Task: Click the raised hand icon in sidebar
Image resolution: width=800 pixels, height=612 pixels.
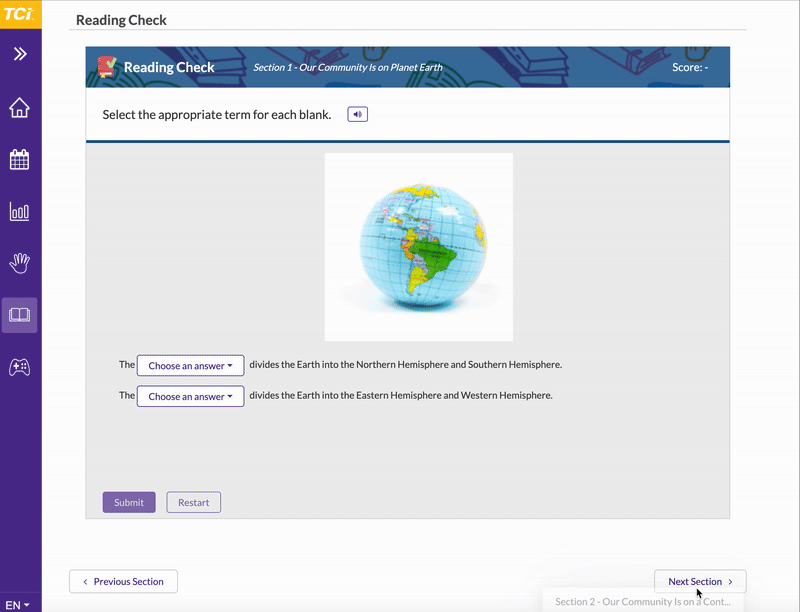Action: tap(20, 263)
